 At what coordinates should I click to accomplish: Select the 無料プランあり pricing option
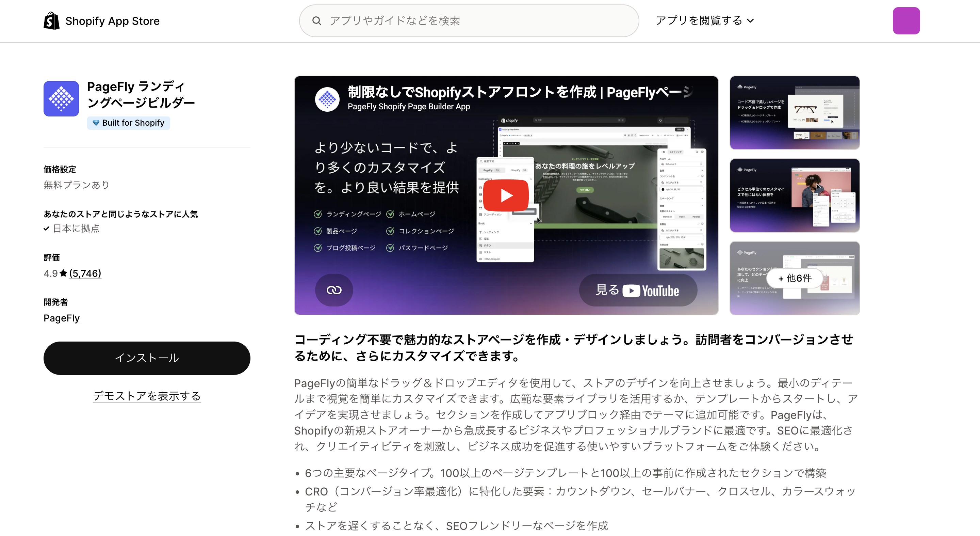tap(76, 185)
